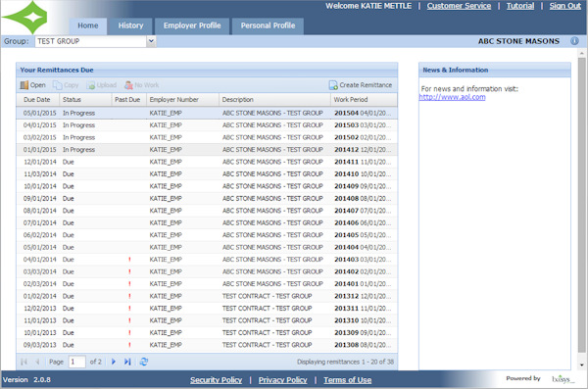Switch to the History tab
The image size is (588, 389).
click(130, 25)
